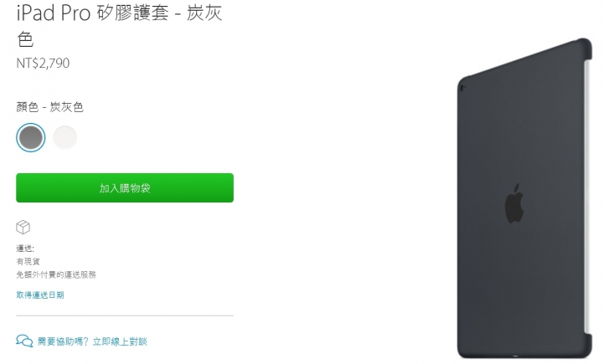Viewport: 603px width, 364px height.
Task: Choose the white color swatch
Action: coord(65,137)
